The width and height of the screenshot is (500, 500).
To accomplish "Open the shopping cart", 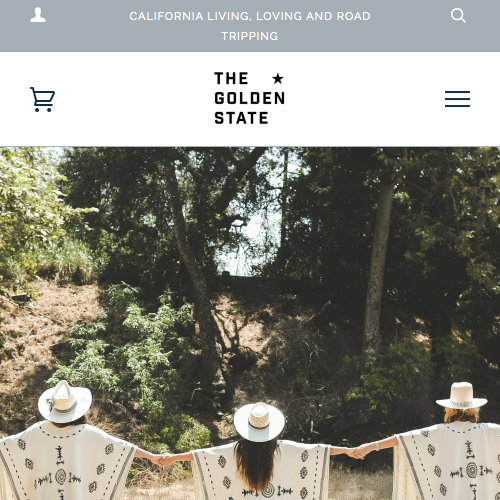I will (x=42, y=99).
